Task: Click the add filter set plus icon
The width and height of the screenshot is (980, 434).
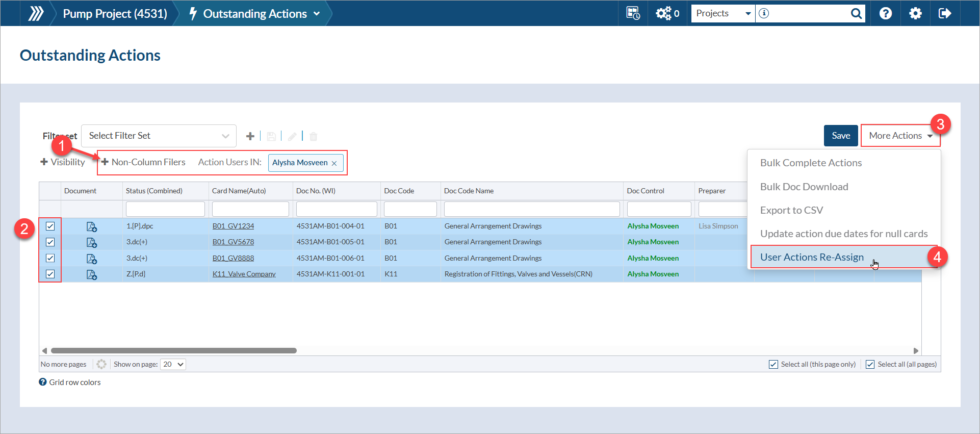Action: point(250,136)
